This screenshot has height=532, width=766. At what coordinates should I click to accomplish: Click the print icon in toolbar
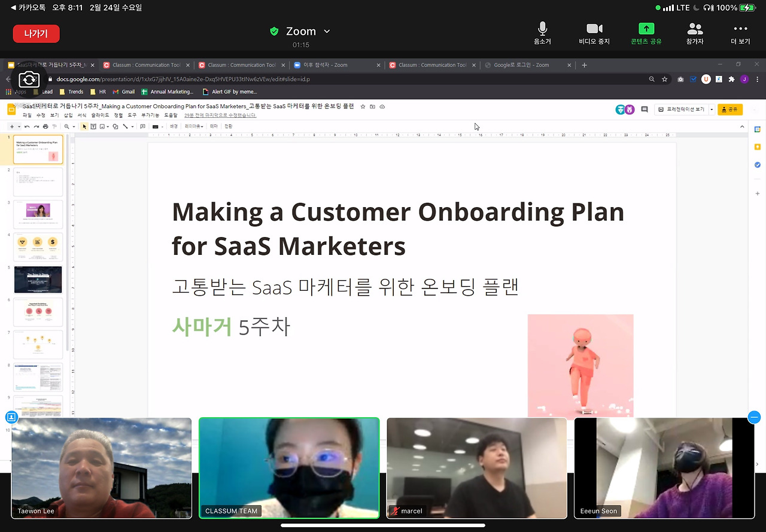(x=45, y=126)
